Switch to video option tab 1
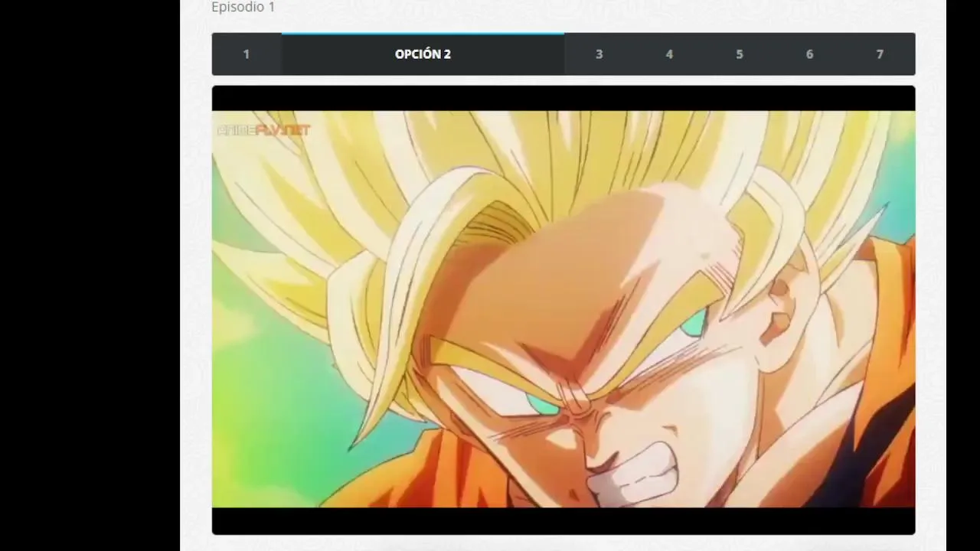 [x=247, y=54]
